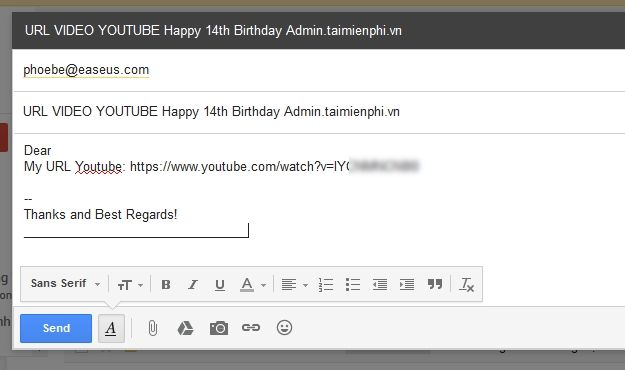
Task: Open the text color picker
Action: coord(253,285)
